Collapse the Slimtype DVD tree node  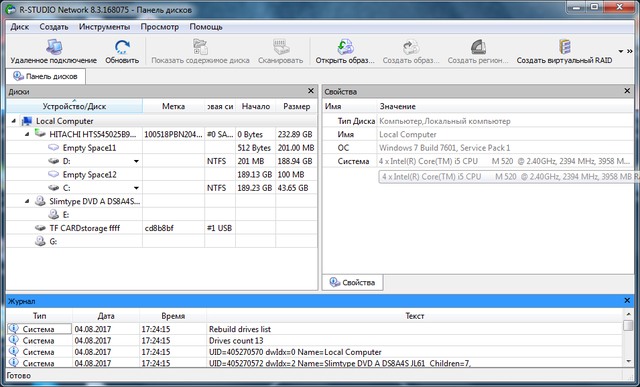click(27, 201)
